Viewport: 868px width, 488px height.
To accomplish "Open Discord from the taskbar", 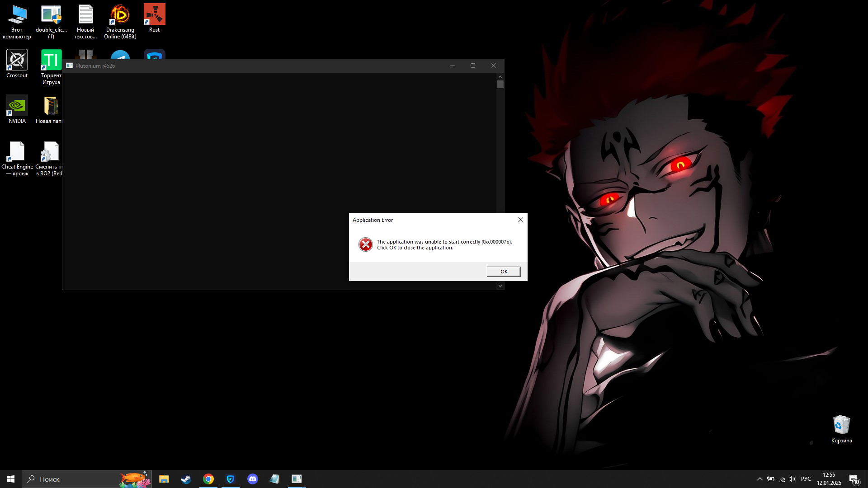I will (x=252, y=479).
